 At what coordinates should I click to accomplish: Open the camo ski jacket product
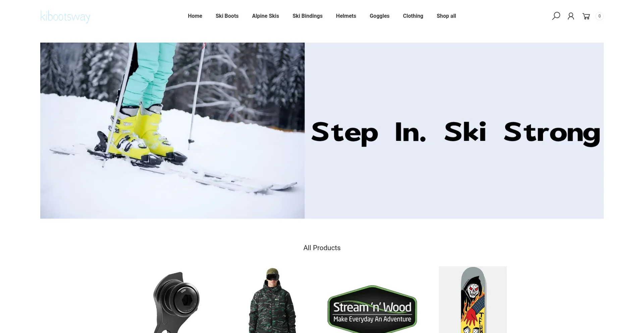(x=272, y=300)
